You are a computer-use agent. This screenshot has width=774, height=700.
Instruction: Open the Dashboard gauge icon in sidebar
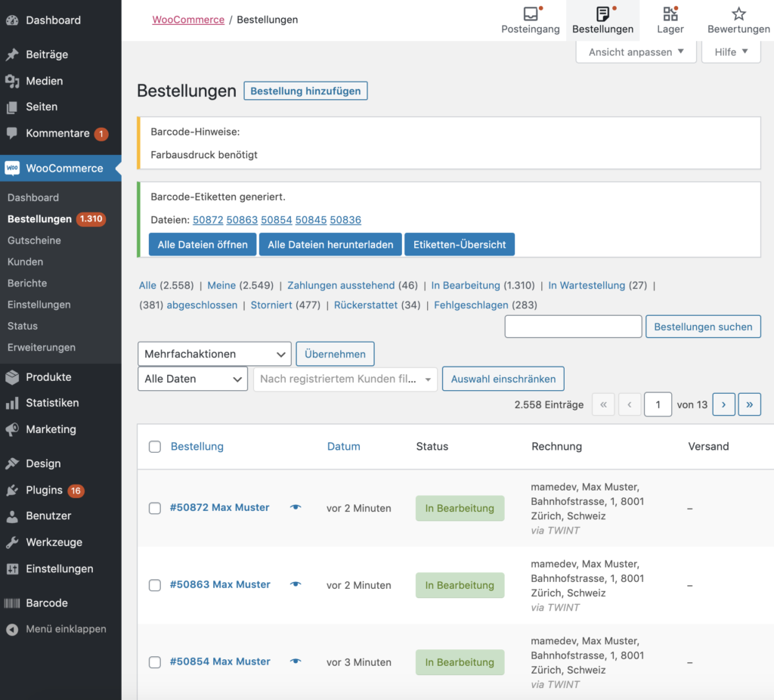(x=12, y=20)
